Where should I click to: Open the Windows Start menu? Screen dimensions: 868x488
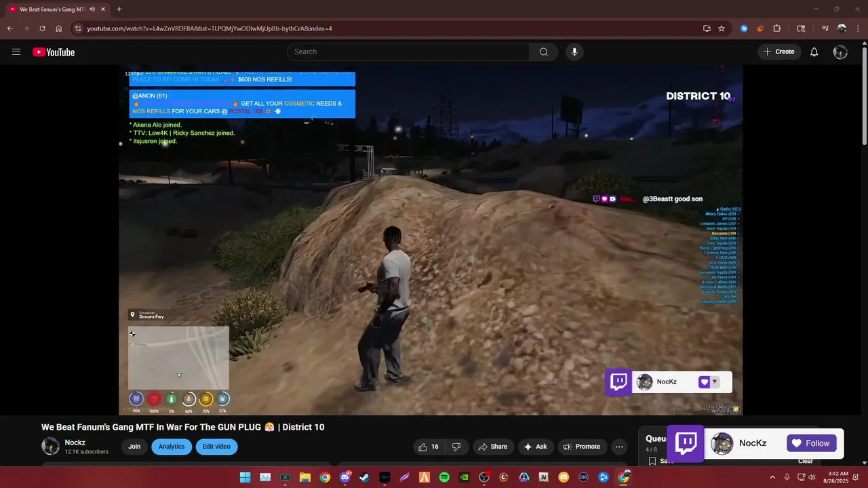pyautogui.click(x=245, y=477)
